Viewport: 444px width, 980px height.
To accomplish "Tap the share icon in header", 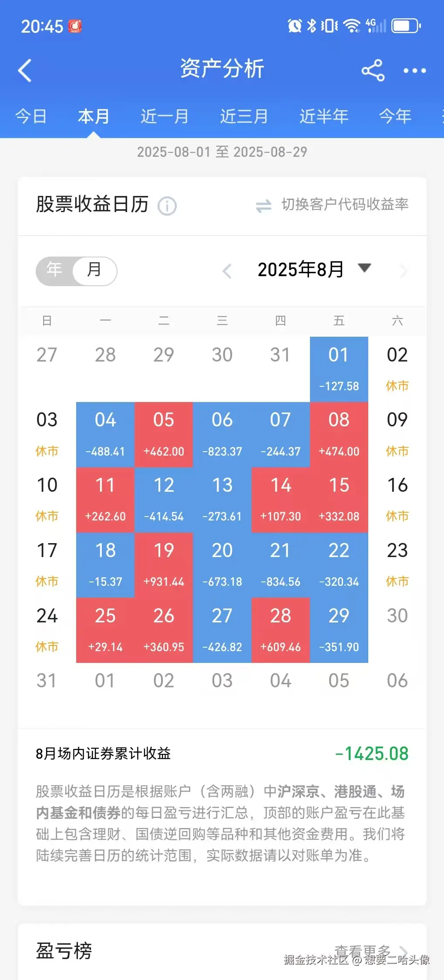I will (x=373, y=70).
